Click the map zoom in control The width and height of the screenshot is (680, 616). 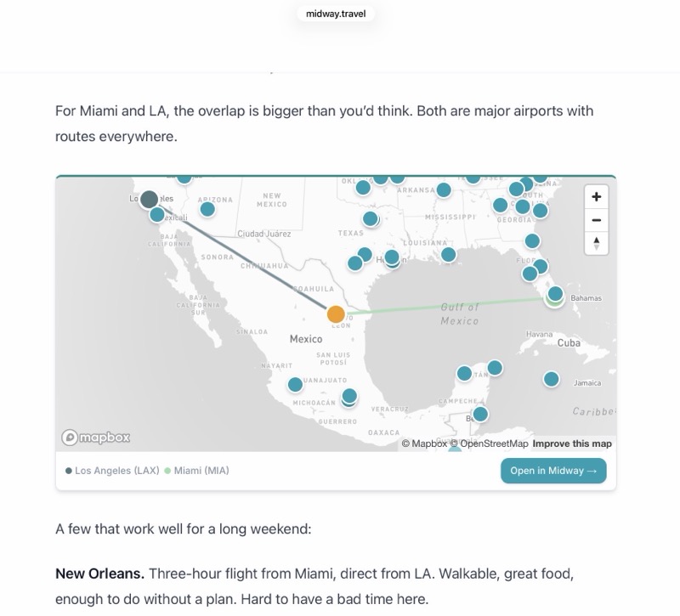pos(595,196)
